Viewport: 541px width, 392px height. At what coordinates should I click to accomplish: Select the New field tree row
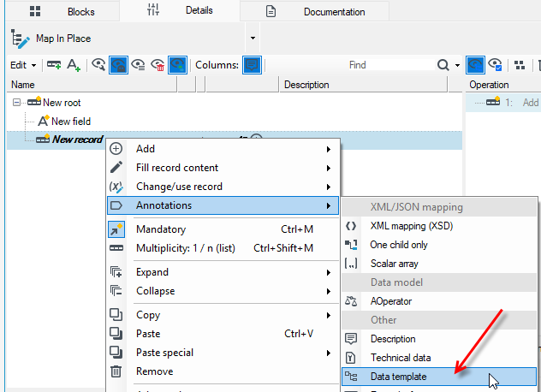click(235, 122)
